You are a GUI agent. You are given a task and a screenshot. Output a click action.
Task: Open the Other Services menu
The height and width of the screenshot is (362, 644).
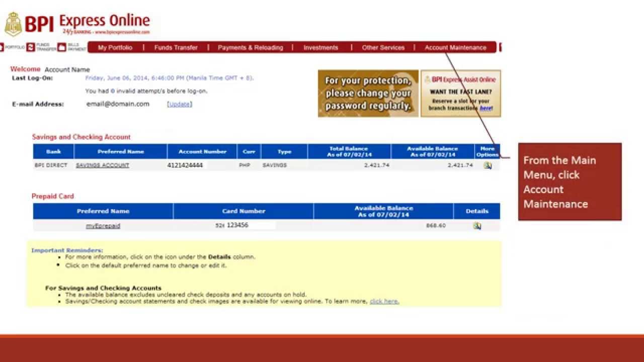point(383,48)
